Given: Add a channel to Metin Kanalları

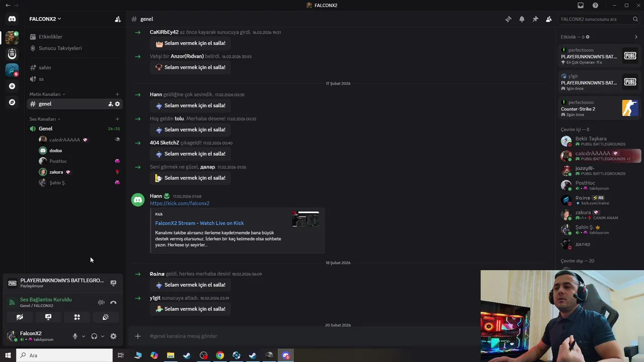Looking at the screenshot, I should 117,95.
